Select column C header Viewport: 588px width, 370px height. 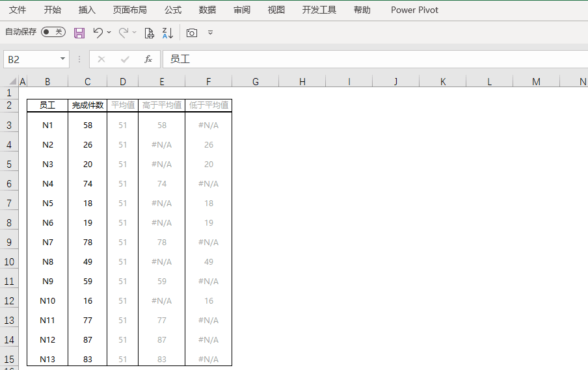[x=87, y=81]
